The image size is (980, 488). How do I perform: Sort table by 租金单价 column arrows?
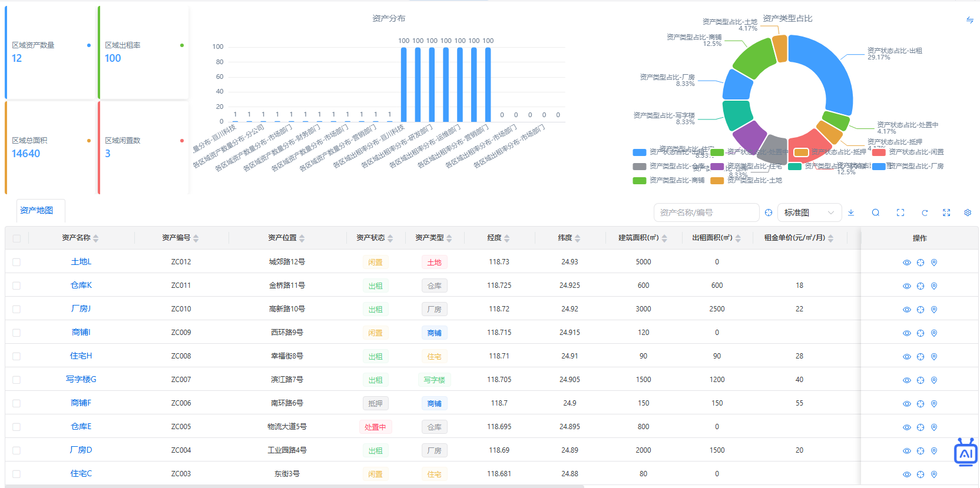click(830, 238)
